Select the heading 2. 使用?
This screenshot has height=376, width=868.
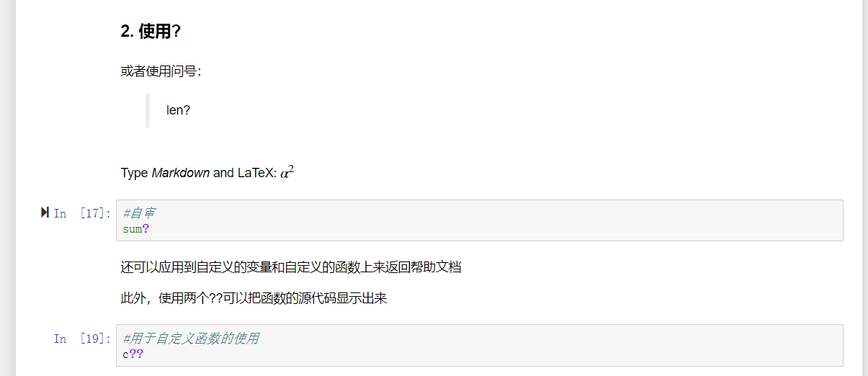(150, 32)
